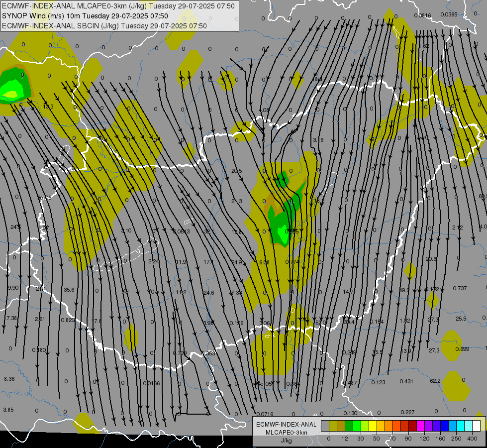Click the magenta legend swatch
Image resolution: width=487 pixels, height=448 pixels.
click(420, 426)
